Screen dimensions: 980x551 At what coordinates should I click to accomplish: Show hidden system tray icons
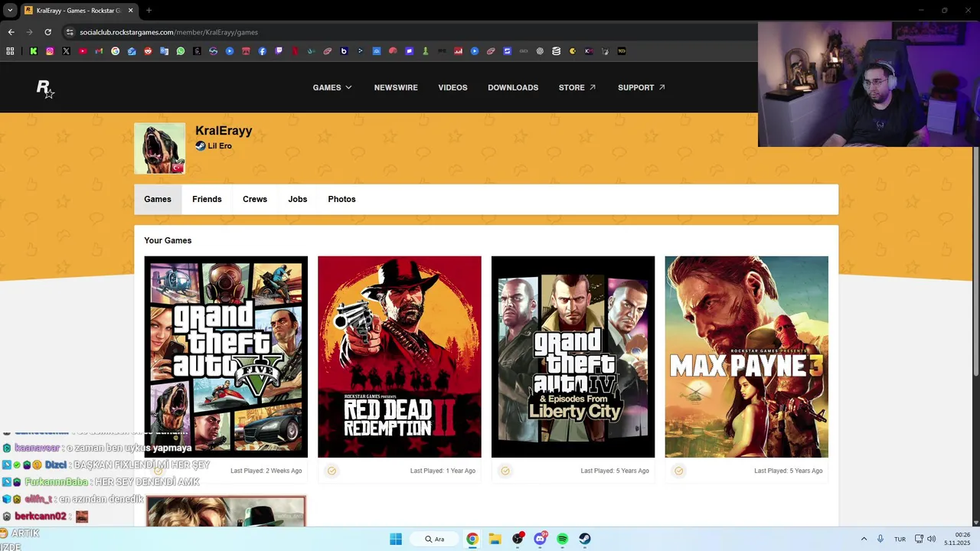click(864, 539)
